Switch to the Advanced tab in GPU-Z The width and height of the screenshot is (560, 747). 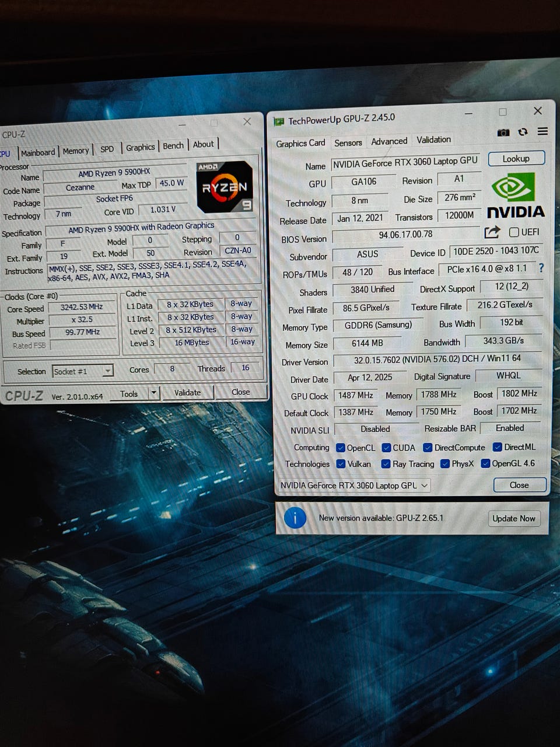389,141
